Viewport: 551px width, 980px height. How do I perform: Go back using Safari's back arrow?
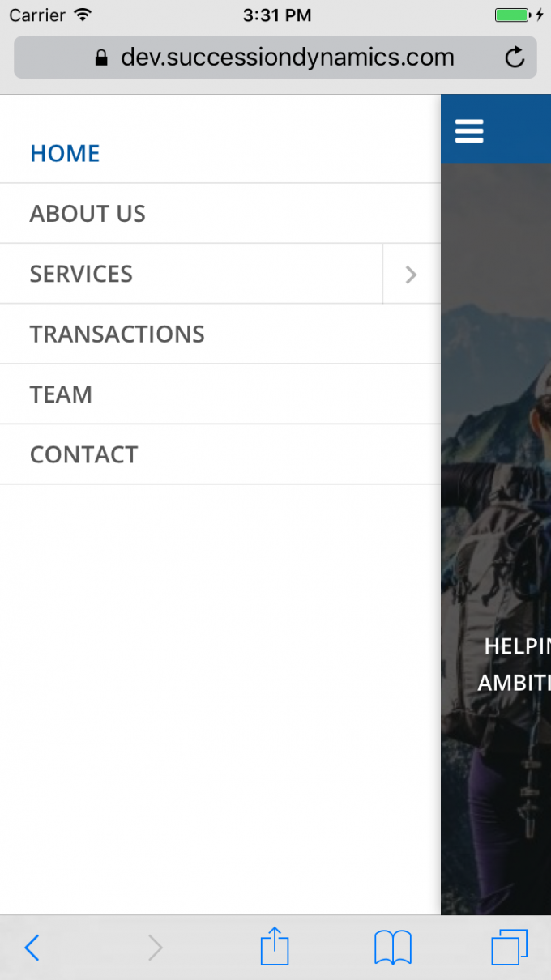click(x=32, y=947)
